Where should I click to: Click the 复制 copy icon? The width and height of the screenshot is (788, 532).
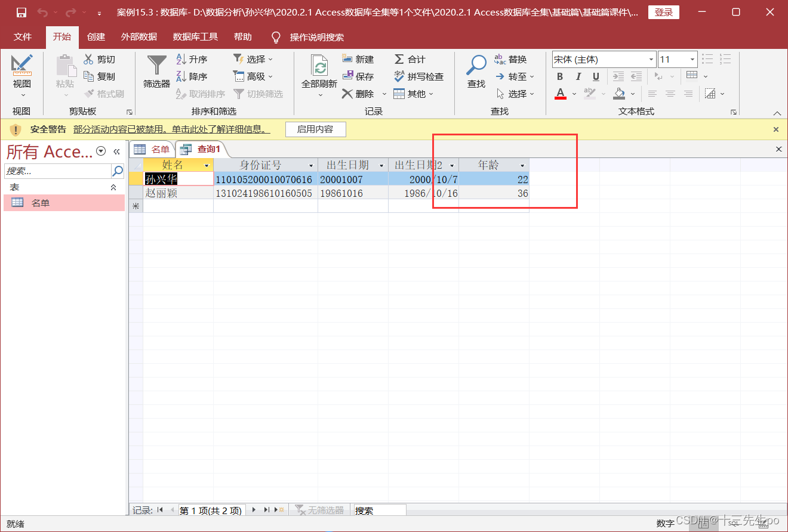(88, 76)
